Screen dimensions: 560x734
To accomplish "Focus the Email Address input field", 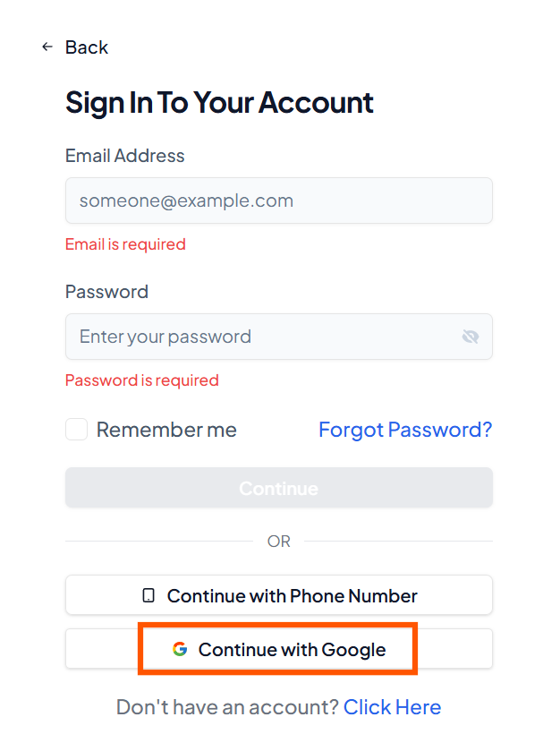I will click(x=278, y=201).
